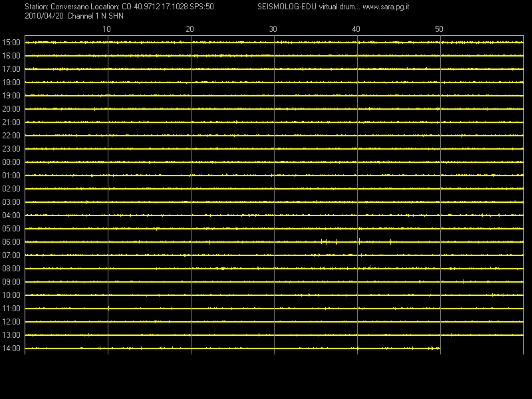Click the 08:00 hour label
The width and height of the screenshot is (532, 399).
point(11,269)
